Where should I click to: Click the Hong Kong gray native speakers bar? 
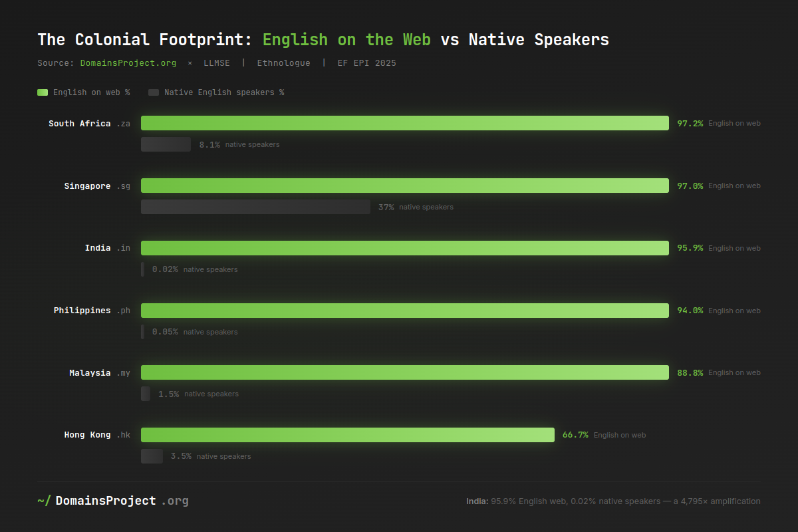pyautogui.click(x=152, y=456)
